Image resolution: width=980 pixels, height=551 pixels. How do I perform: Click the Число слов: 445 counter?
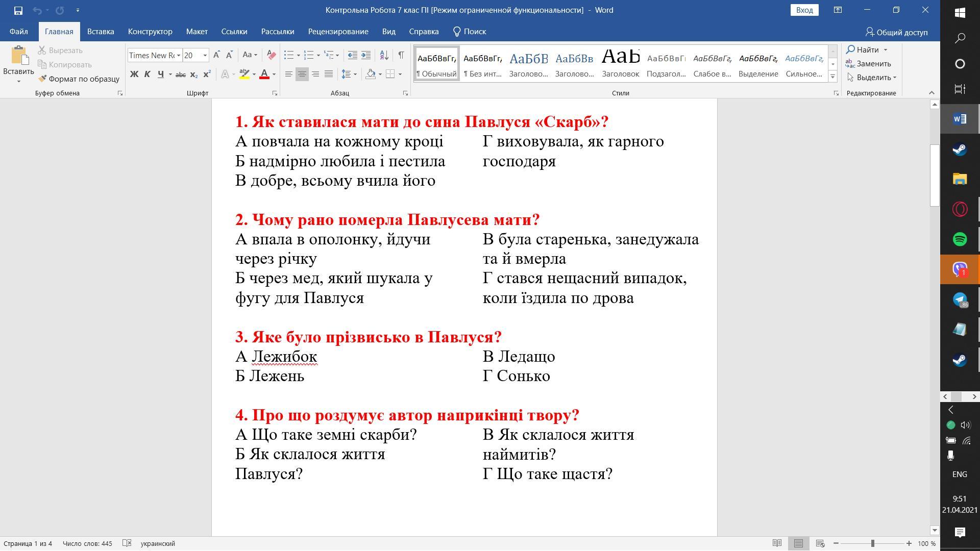87,543
